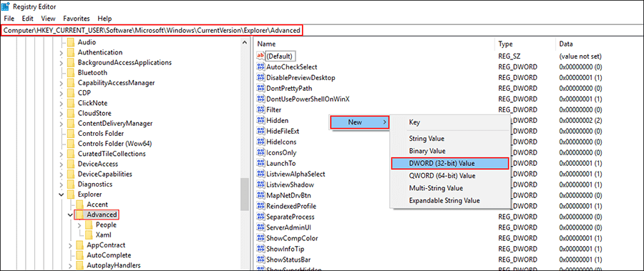Choose DWORD (32-bit) Value from submenu
The width and height of the screenshot is (644, 271).
click(450, 164)
